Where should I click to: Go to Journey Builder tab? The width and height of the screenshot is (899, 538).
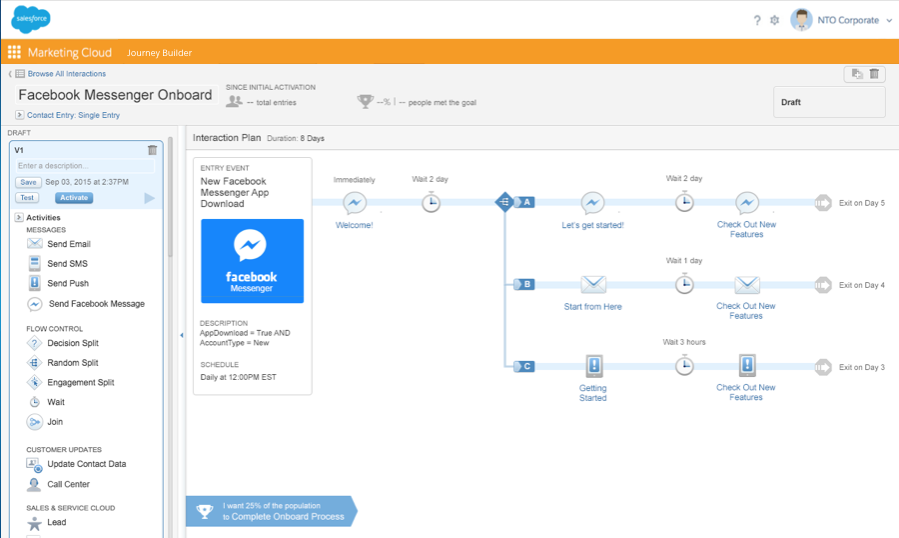(x=159, y=53)
